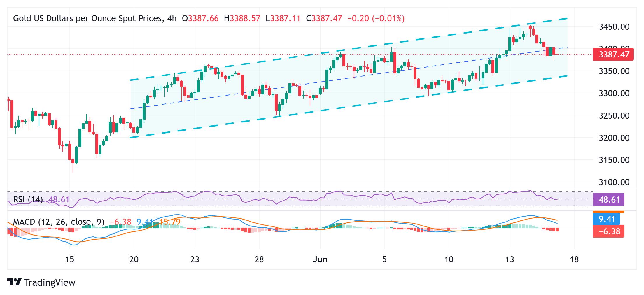The image size is (644, 295).
Task: Click the TradingView logo icon
Action: (14, 282)
